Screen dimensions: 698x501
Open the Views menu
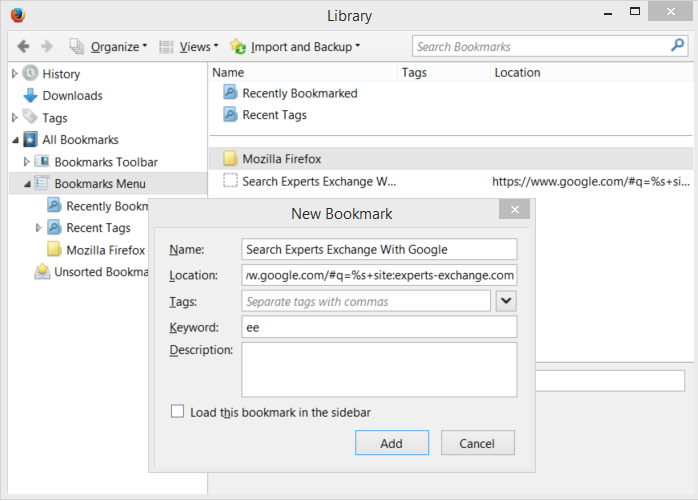coord(199,47)
